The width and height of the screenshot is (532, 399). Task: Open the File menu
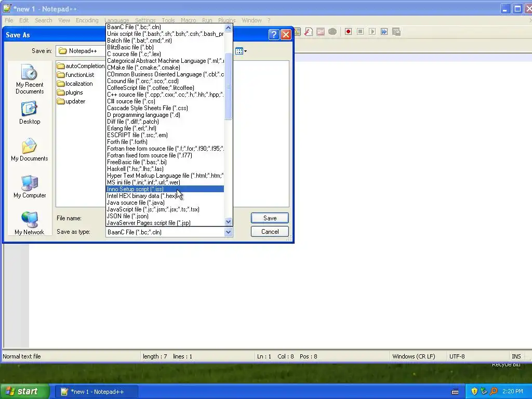[x=9, y=20]
